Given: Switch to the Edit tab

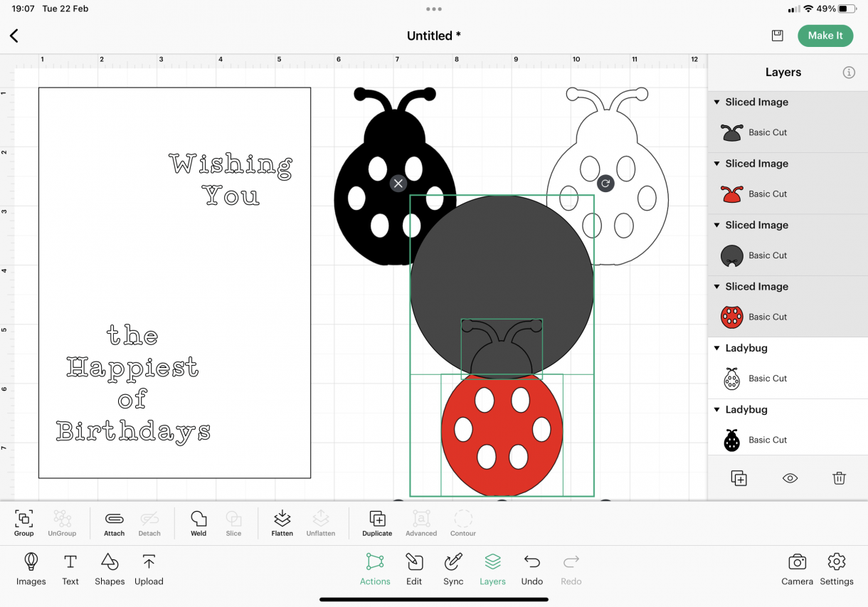Looking at the screenshot, I should (414, 569).
